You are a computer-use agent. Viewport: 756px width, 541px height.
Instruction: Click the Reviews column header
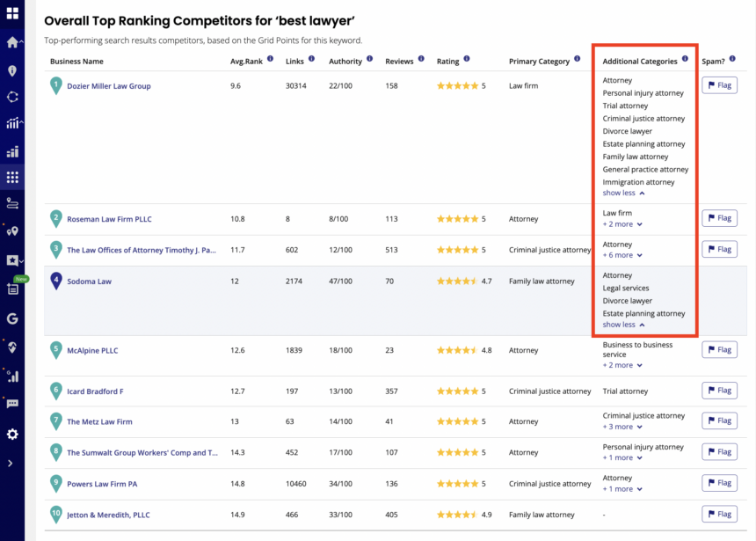[399, 62]
